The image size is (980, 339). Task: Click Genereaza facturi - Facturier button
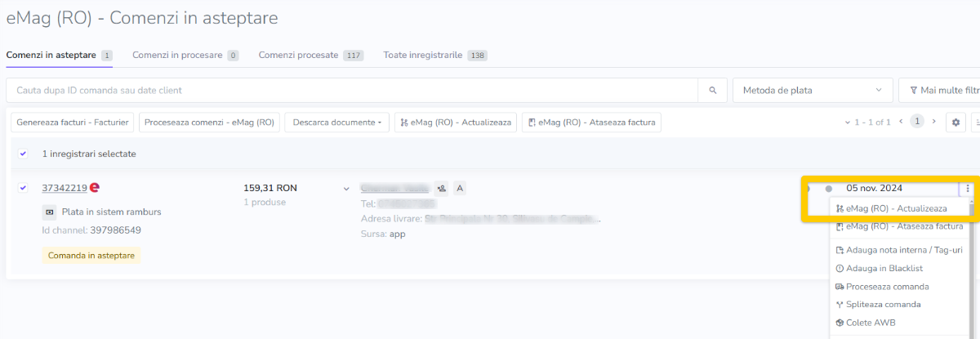(73, 123)
